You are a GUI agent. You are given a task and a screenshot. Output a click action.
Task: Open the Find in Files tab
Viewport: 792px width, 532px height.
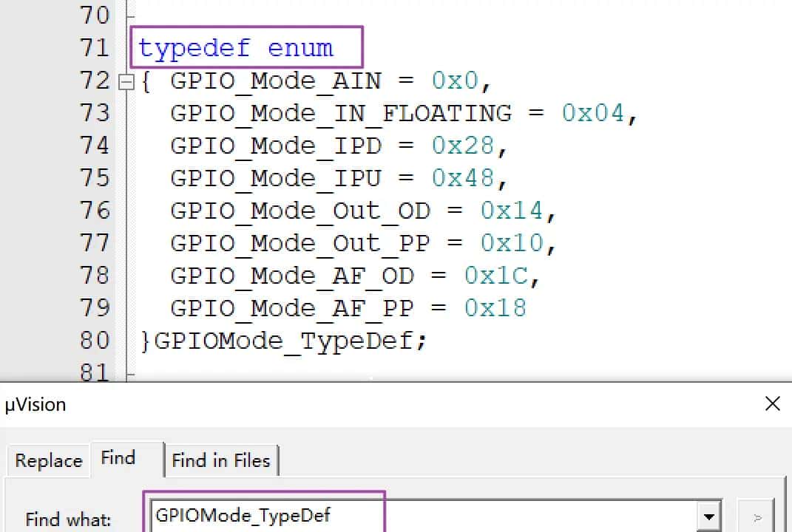pyautogui.click(x=221, y=460)
